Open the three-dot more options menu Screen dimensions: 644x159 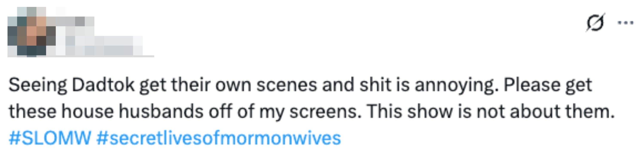click(x=626, y=23)
